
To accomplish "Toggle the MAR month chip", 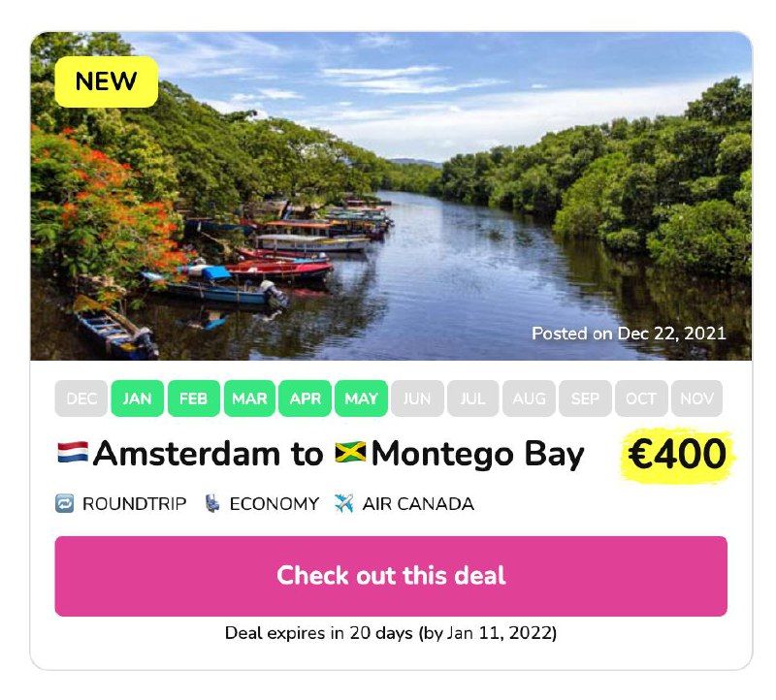I will (x=249, y=398).
